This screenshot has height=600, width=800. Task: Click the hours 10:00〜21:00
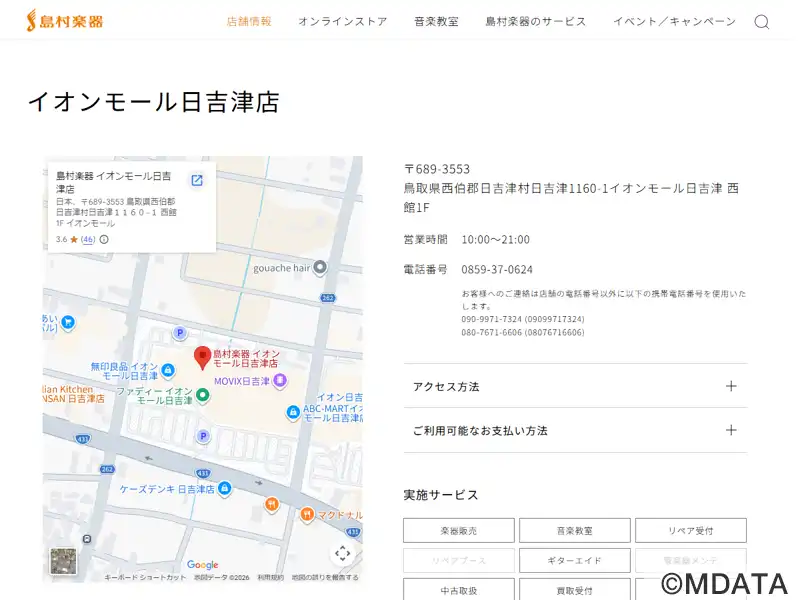point(495,239)
